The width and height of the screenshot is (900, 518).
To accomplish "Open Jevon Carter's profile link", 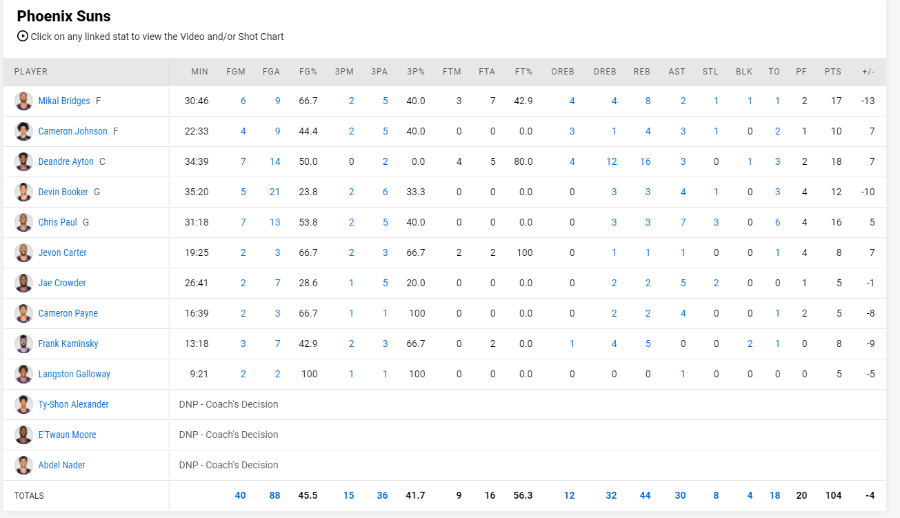I will pyautogui.click(x=62, y=253).
